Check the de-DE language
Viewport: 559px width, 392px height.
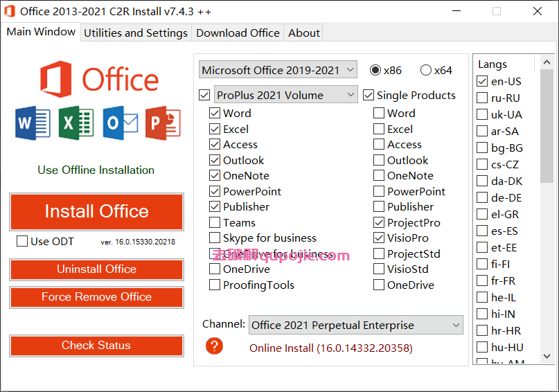click(x=482, y=197)
